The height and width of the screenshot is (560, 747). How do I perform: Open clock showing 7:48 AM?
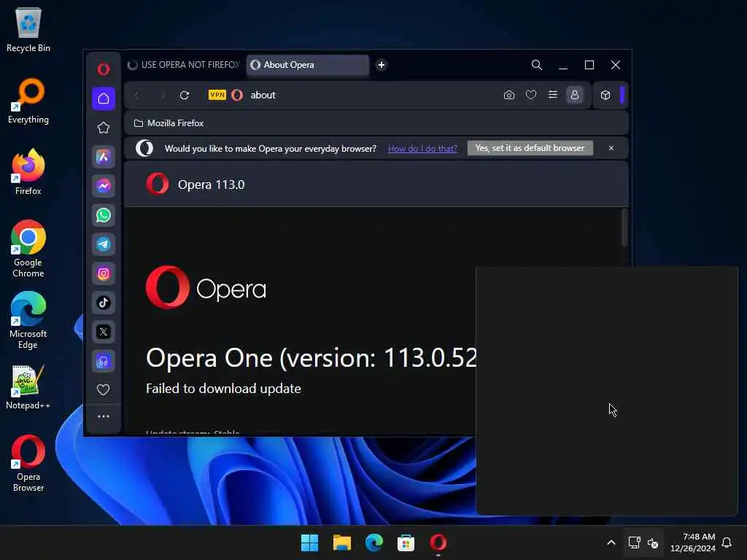(x=693, y=542)
